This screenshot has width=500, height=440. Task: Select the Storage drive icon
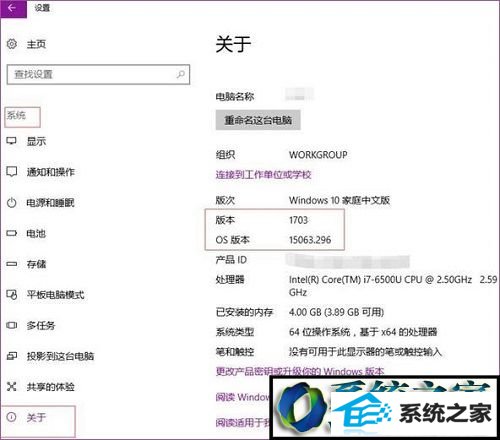(12, 264)
